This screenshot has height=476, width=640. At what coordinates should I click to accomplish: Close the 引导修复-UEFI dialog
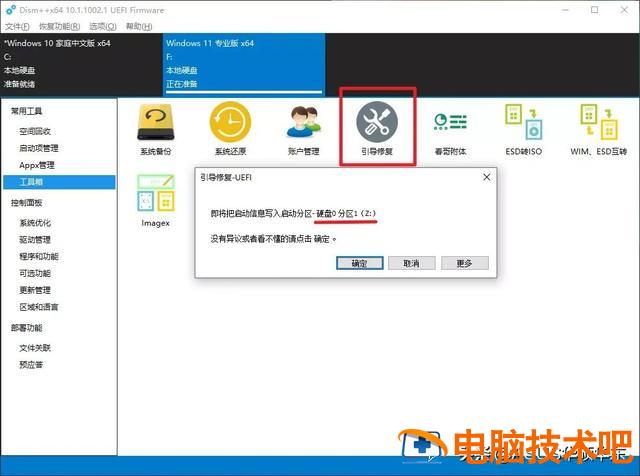pyautogui.click(x=487, y=177)
